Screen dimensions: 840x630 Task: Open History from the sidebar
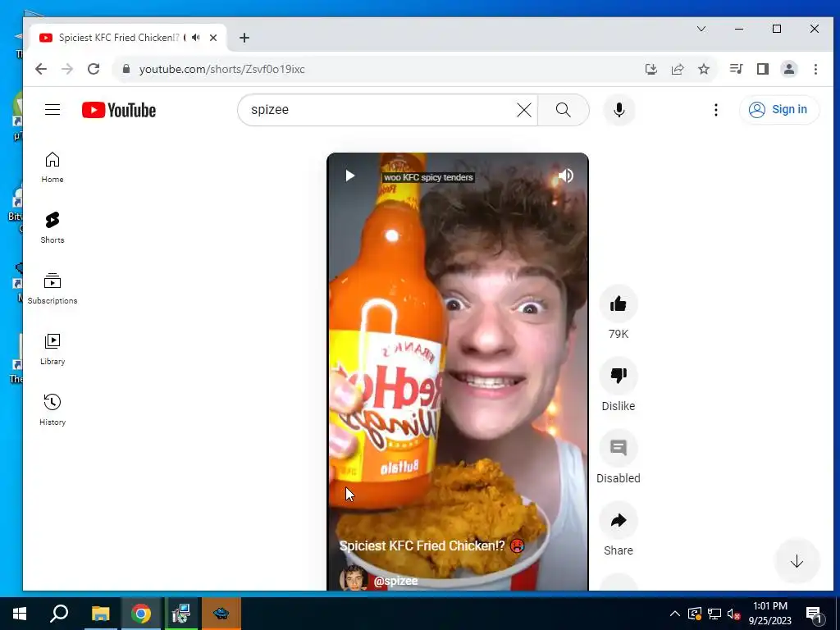click(52, 410)
